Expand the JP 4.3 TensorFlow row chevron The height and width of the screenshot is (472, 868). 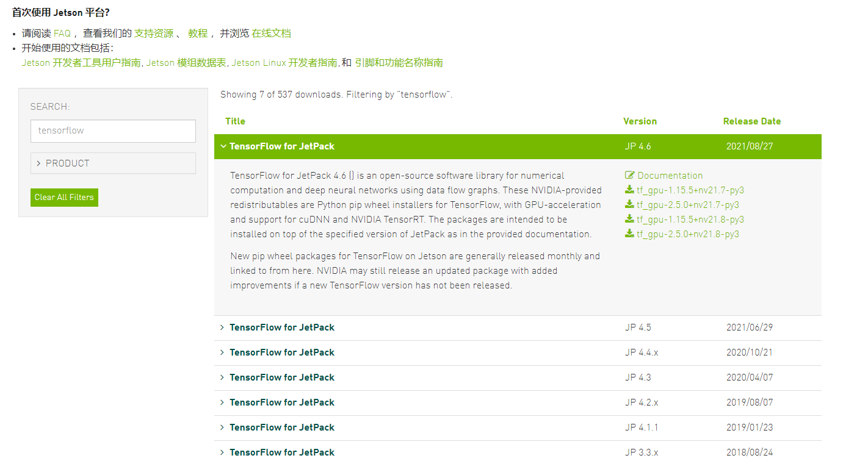click(x=223, y=377)
